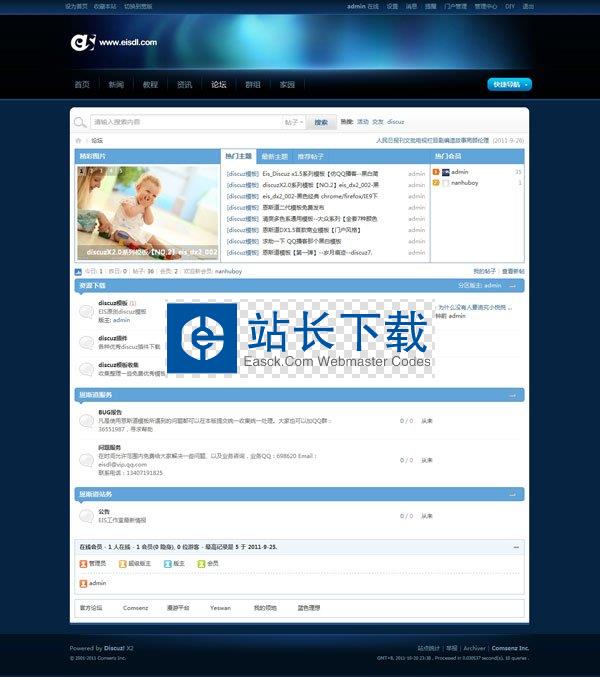The image size is (600, 677).
Task: Click 收藏本站 link in top bar
Action: (105, 6)
